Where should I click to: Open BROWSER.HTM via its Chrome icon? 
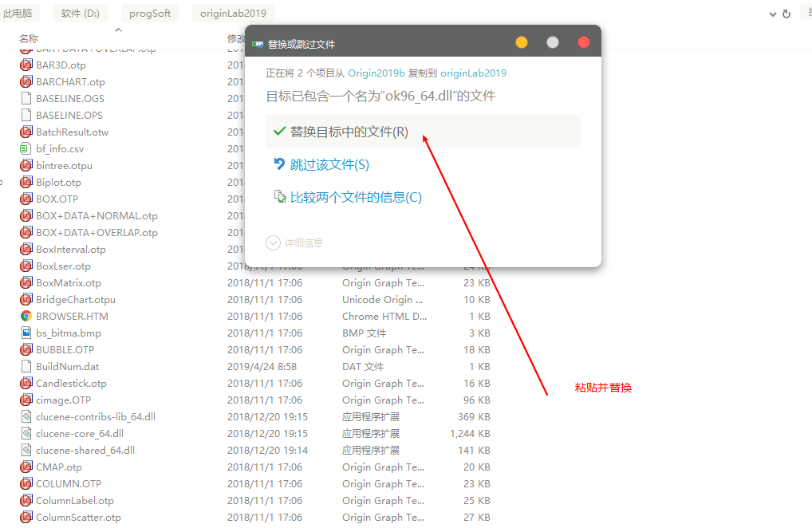tap(24, 316)
